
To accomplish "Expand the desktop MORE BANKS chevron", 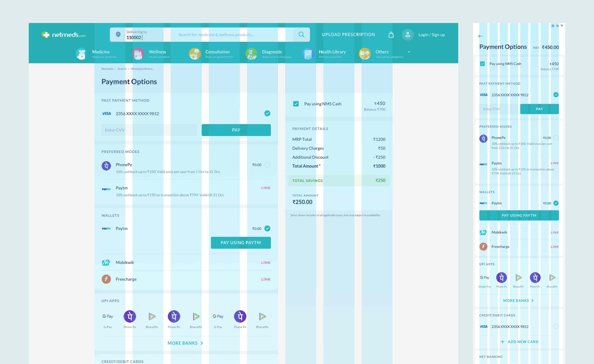I will (x=202, y=343).
